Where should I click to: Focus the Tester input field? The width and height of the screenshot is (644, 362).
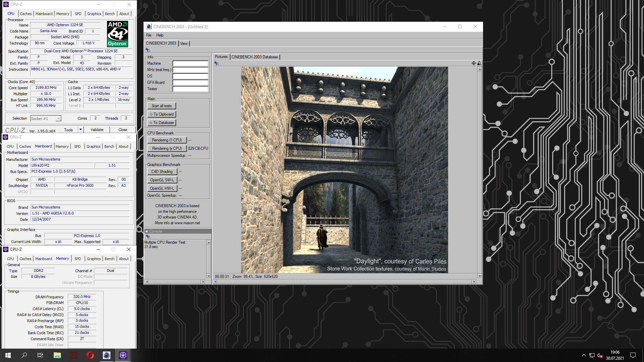point(190,89)
